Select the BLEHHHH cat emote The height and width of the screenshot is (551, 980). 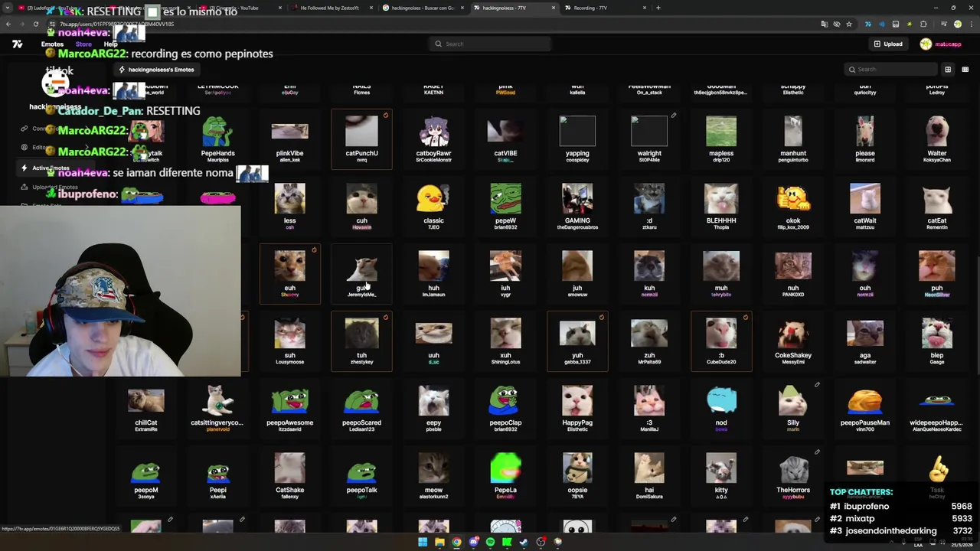pyautogui.click(x=721, y=205)
